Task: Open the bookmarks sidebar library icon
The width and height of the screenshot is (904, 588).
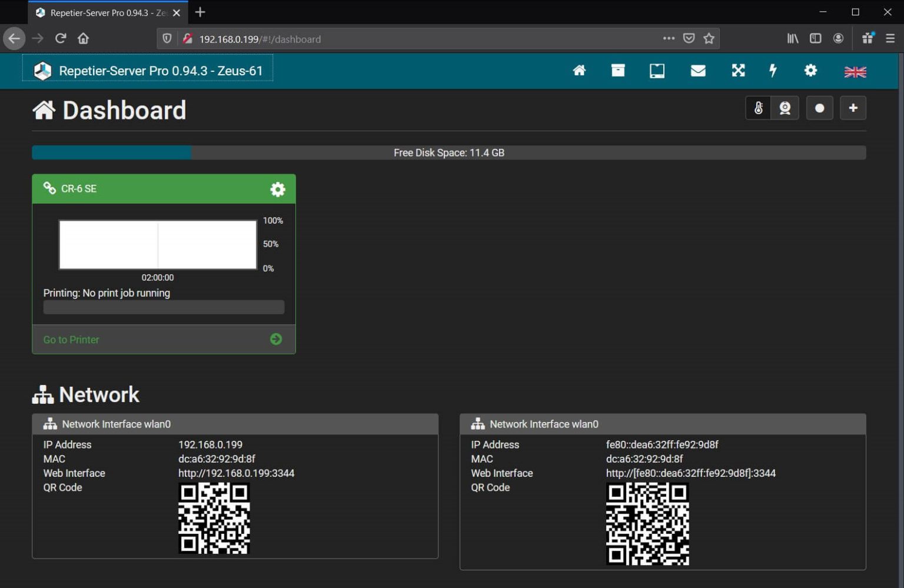Action: click(793, 38)
